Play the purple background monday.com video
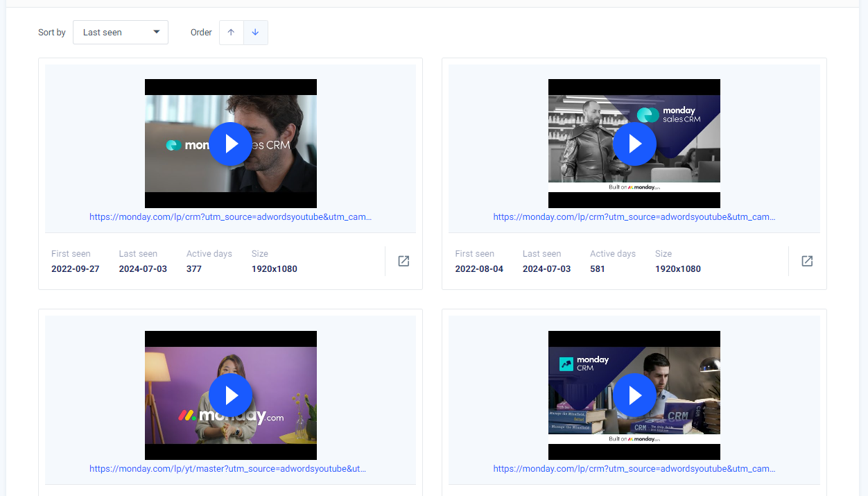This screenshot has width=868, height=496. (231, 395)
